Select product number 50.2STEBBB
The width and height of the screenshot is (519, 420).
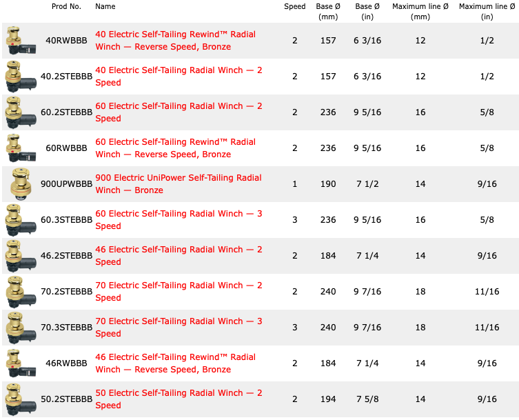click(67, 399)
